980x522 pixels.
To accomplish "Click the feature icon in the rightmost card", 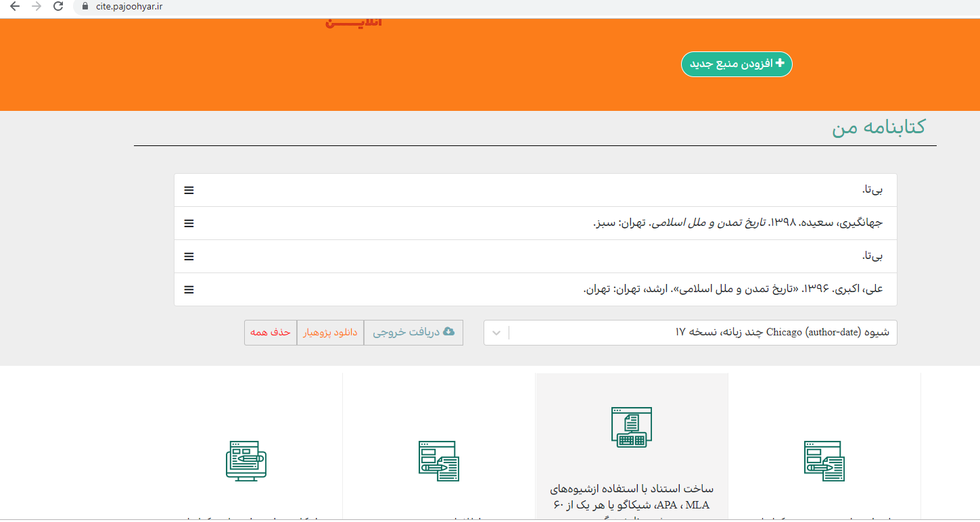I will (824, 460).
